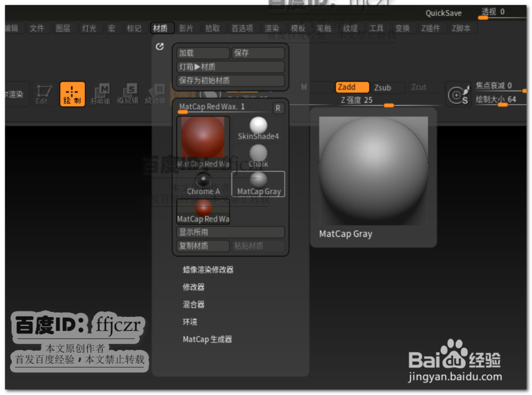The image size is (532, 395).
Task: Enable Zadd mode
Action: click(352, 87)
